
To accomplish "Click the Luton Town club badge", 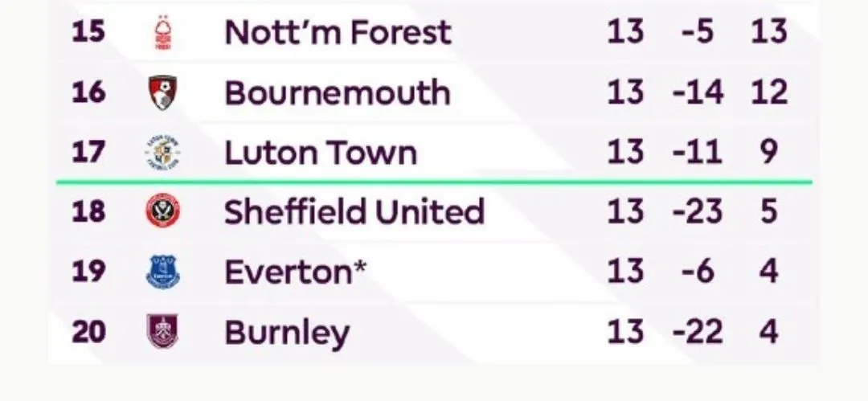I will point(162,153).
